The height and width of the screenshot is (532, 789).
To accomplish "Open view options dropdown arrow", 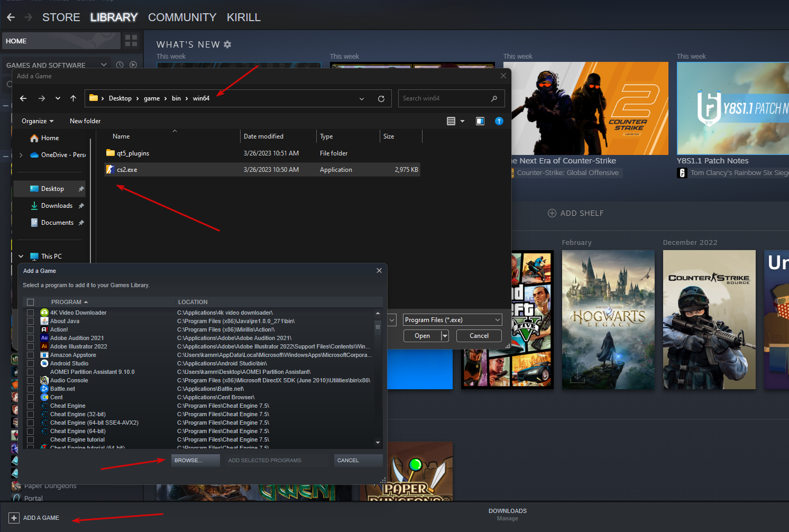I will tap(462, 121).
